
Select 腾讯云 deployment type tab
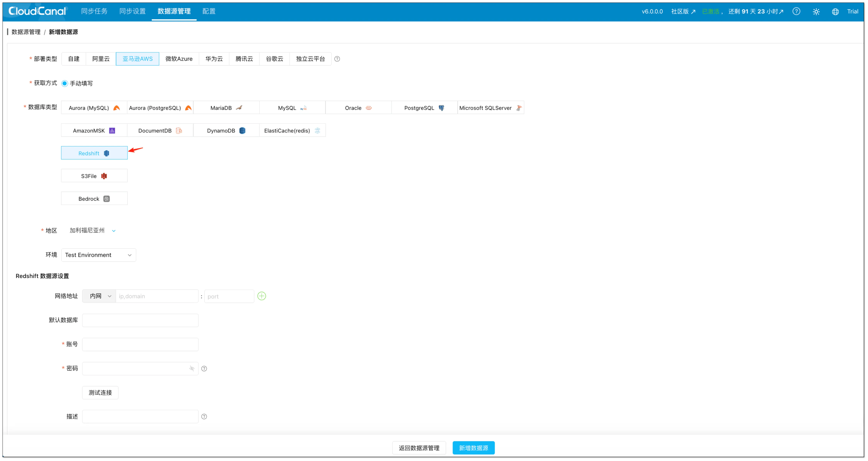click(x=244, y=59)
